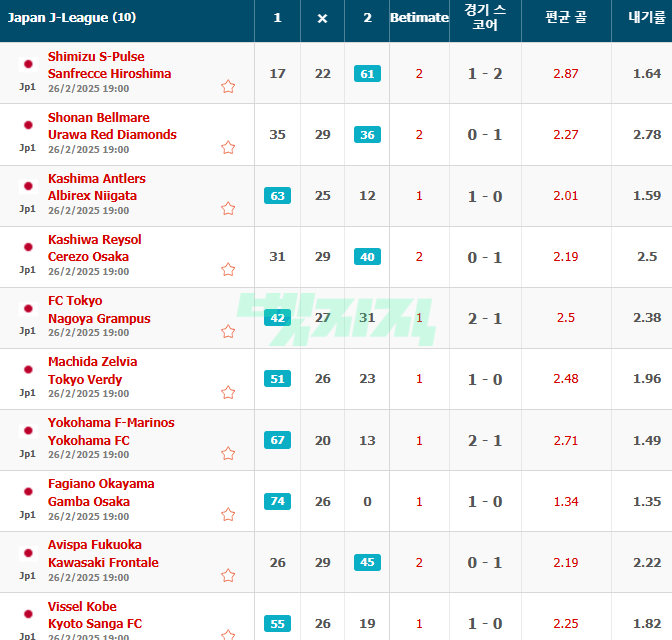The width and height of the screenshot is (672, 640).
Task: Open Kawasaki Frontale team link
Action: point(103,562)
